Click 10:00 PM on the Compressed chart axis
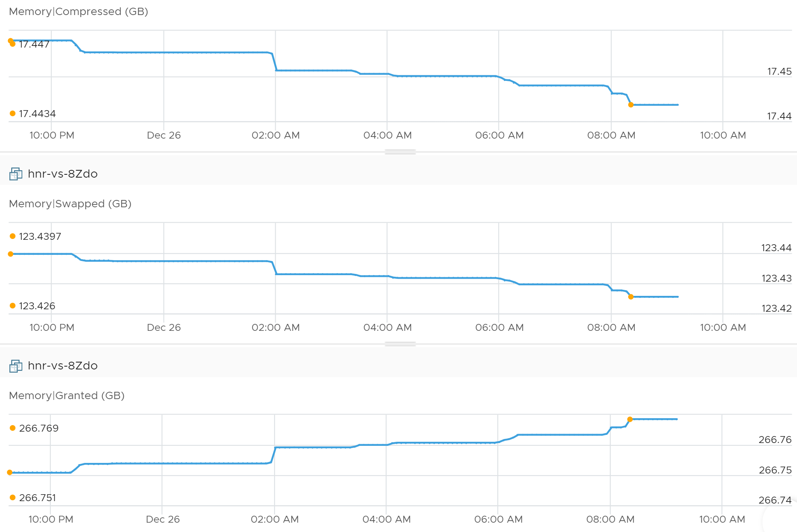Image resolution: width=797 pixels, height=532 pixels. [x=52, y=135]
